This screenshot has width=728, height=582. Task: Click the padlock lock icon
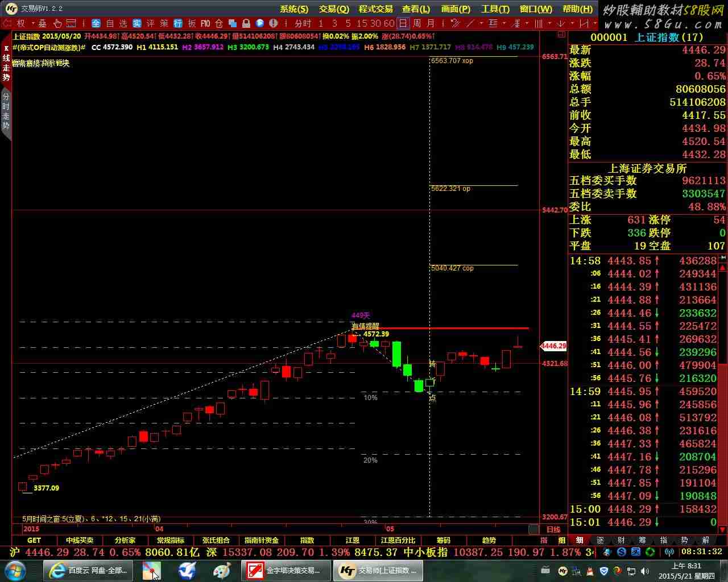coord(246,23)
